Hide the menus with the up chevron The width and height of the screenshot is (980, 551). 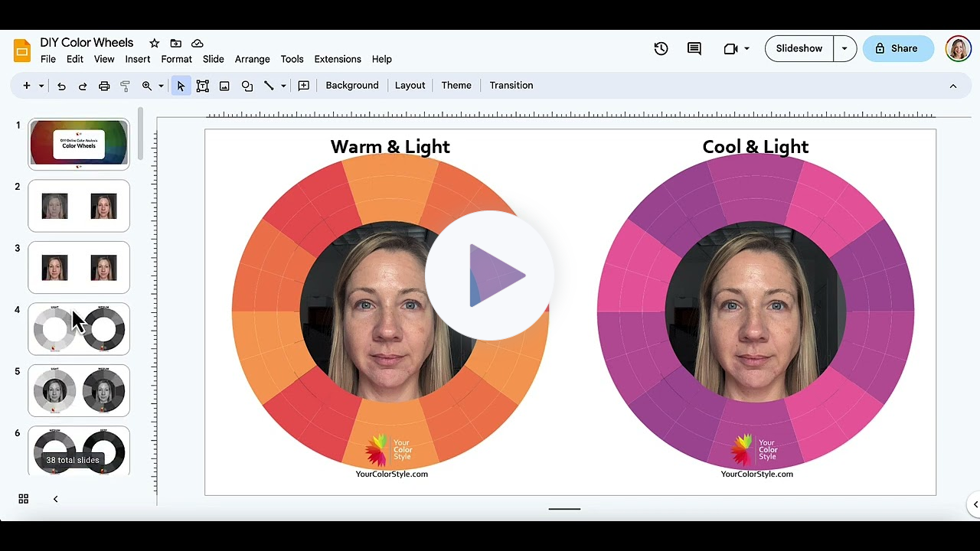953,86
